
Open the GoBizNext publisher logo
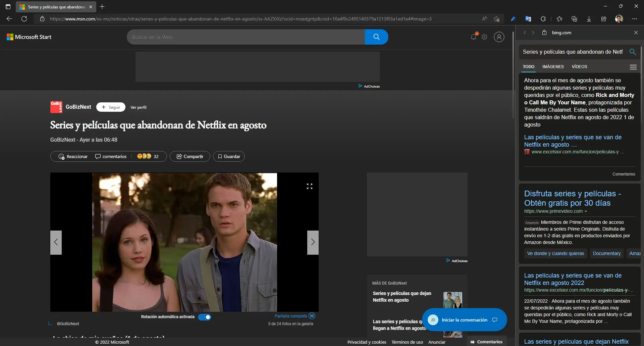tap(56, 107)
